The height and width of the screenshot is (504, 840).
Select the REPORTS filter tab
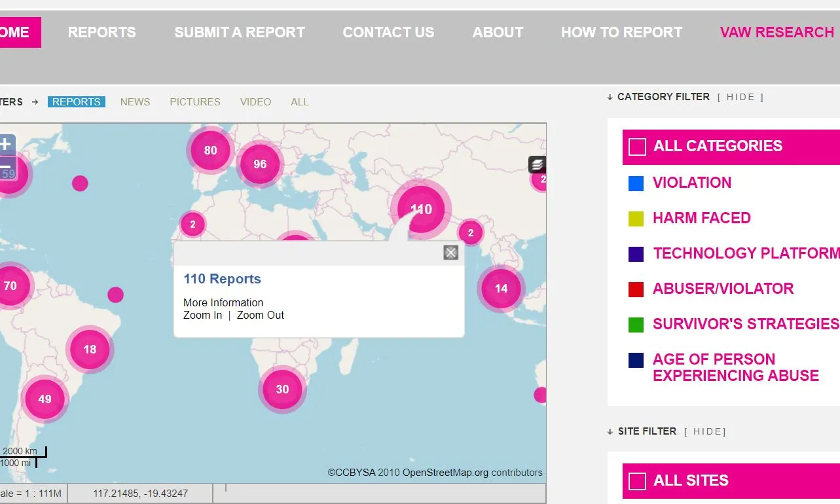(77, 101)
